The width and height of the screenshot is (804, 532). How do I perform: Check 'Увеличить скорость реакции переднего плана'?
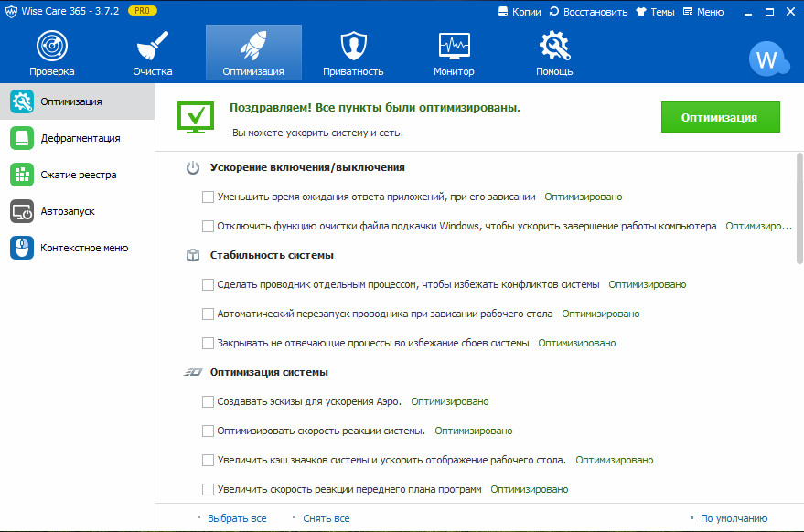[x=208, y=489]
